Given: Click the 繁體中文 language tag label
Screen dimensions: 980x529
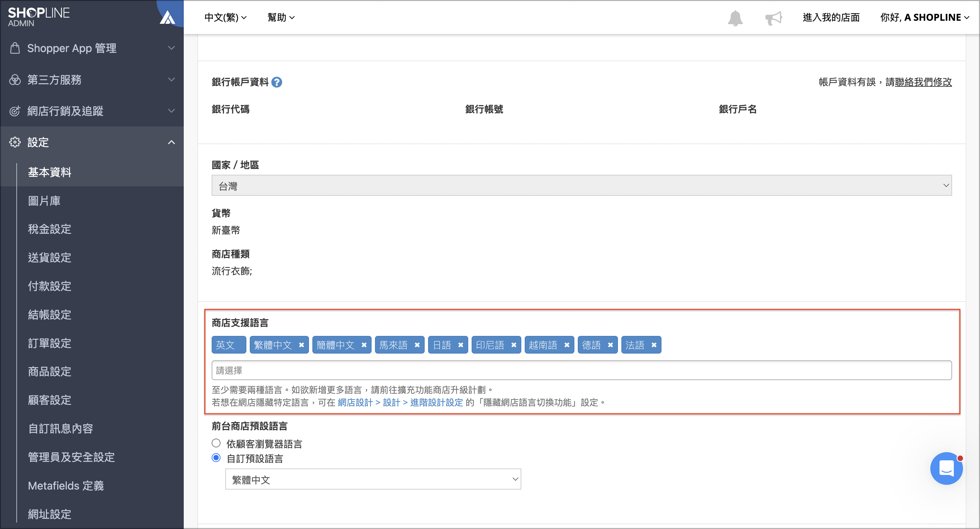Looking at the screenshot, I should point(273,345).
